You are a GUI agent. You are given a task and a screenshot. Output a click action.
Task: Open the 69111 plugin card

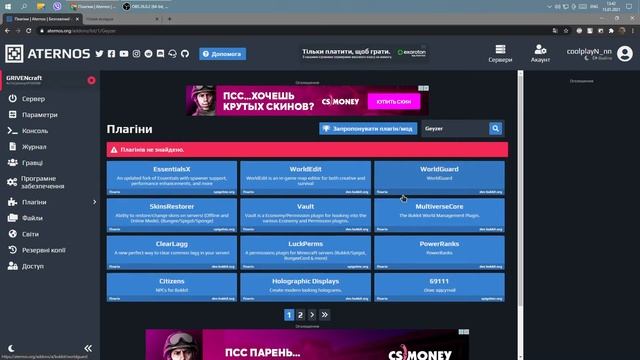[x=439, y=287]
